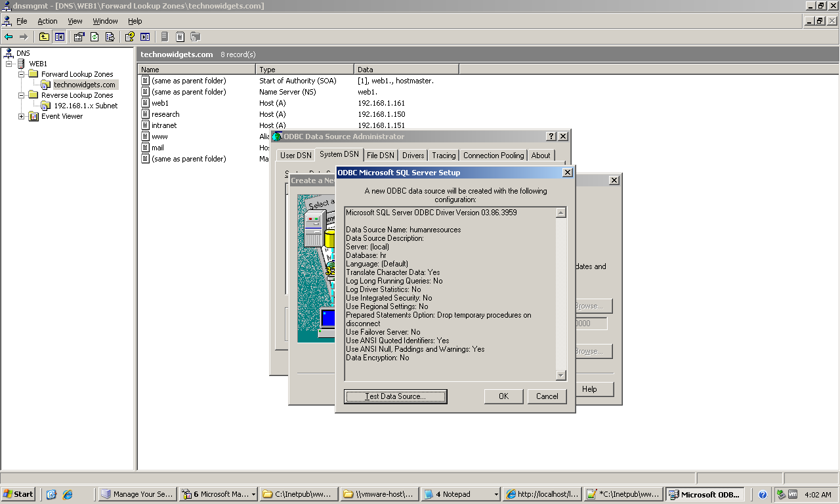Open the Action menu

coord(47,21)
